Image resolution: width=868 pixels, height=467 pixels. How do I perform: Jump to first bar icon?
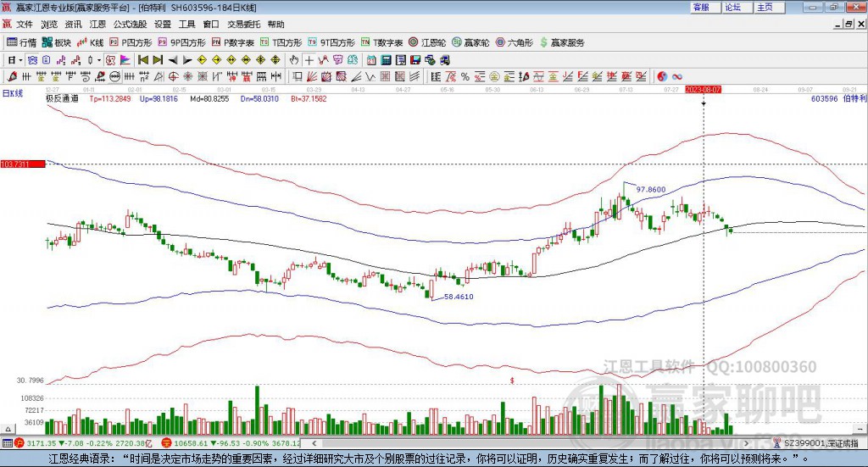tap(143, 60)
